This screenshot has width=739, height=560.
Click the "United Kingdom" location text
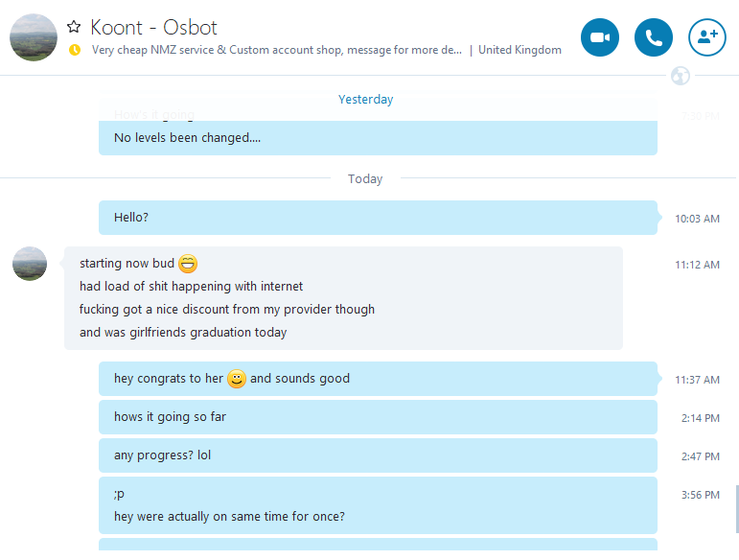[520, 50]
